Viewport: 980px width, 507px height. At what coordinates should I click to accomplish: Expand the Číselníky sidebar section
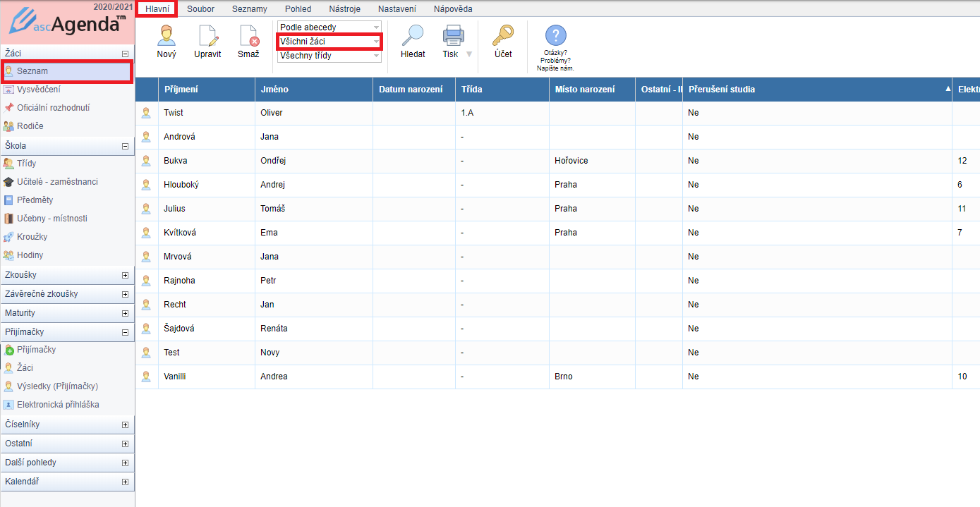point(125,425)
